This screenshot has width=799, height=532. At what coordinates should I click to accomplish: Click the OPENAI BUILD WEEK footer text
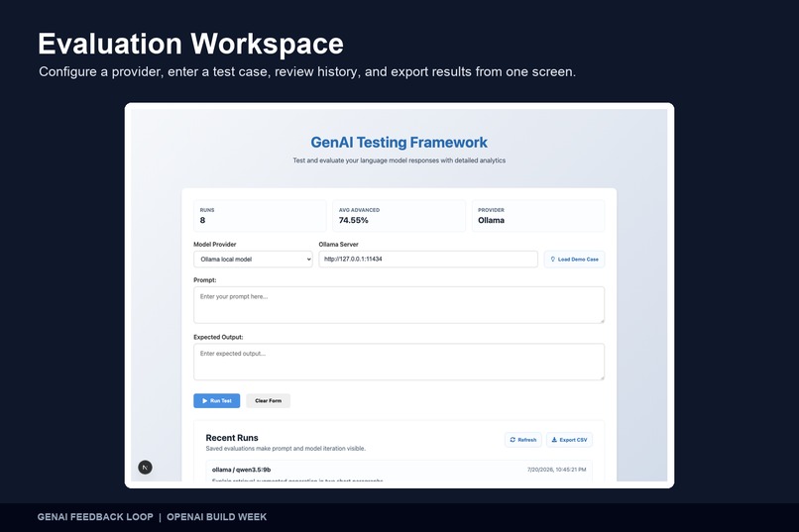coord(216,517)
